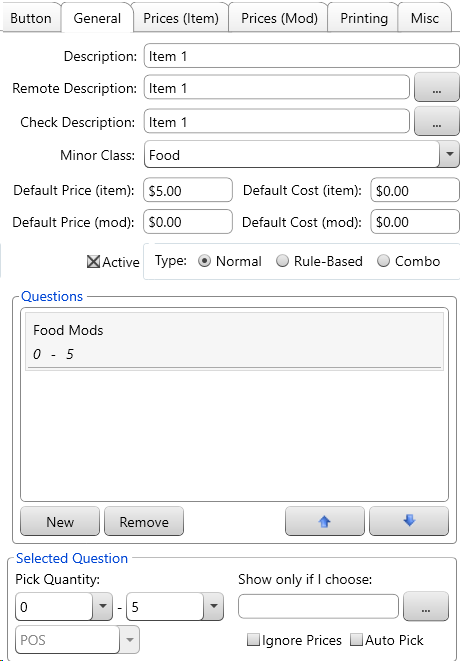Select the Combo type radio button
472x664 pixels.
[383, 261]
